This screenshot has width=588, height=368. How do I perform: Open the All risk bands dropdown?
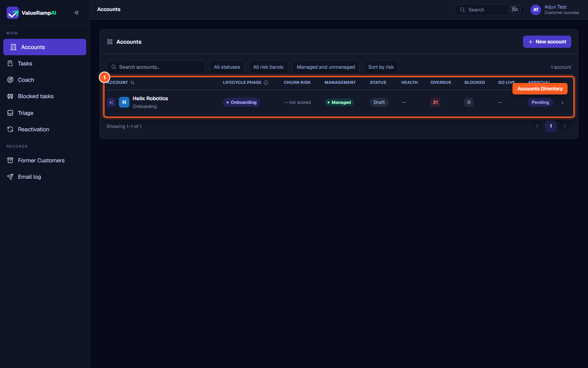[268, 67]
